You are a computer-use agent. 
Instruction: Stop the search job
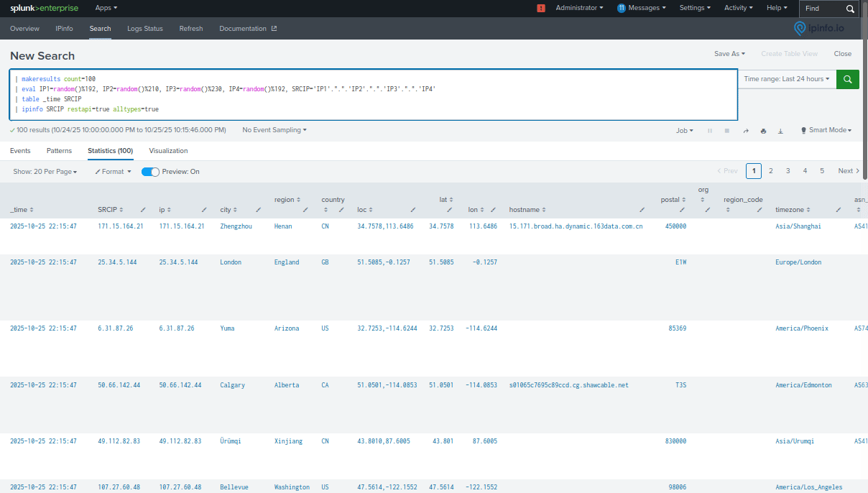(x=726, y=130)
